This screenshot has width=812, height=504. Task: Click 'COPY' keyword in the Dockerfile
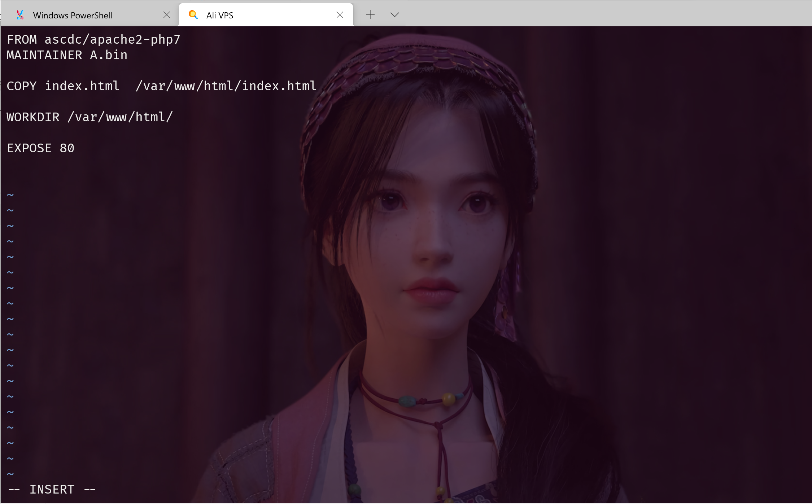tap(22, 86)
